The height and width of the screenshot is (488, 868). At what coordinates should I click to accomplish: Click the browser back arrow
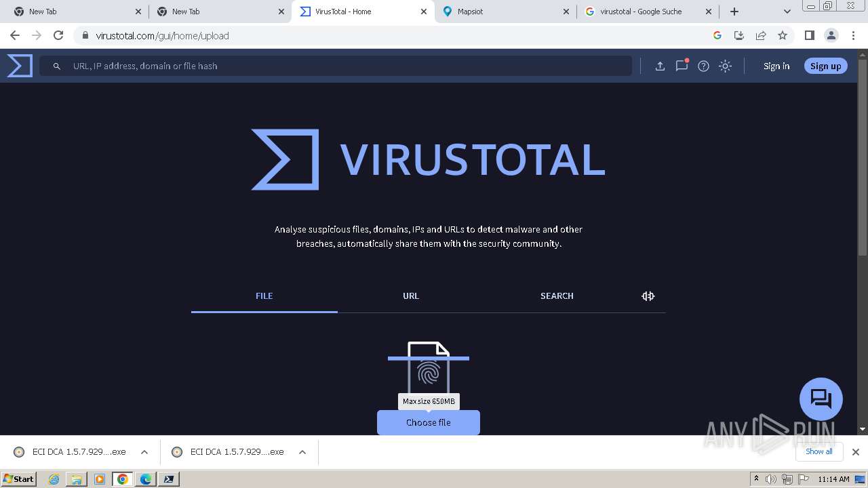pyautogui.click(x=15, y=35)
